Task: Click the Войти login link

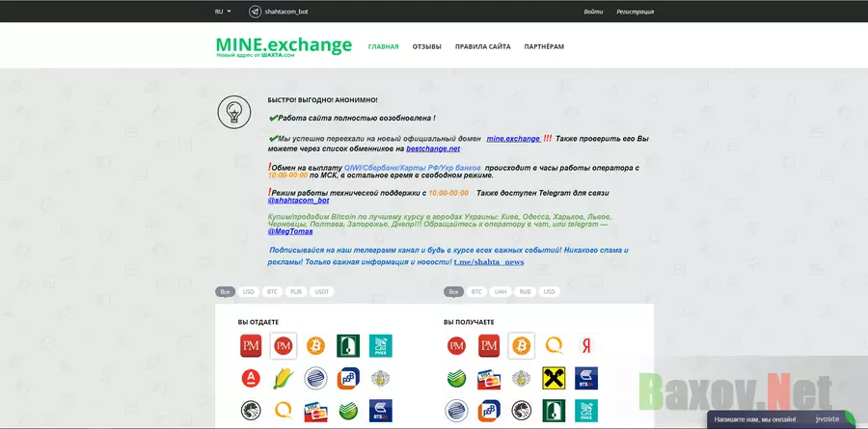Action: coord(593,11)
